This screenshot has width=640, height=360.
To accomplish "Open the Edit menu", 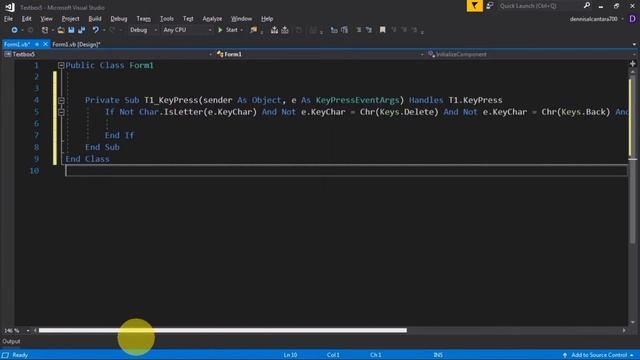I will (27, 19).
